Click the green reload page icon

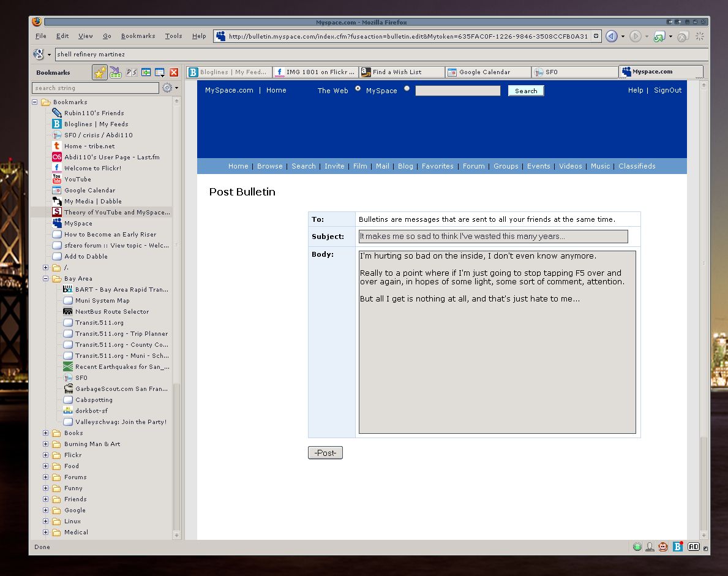659,36
